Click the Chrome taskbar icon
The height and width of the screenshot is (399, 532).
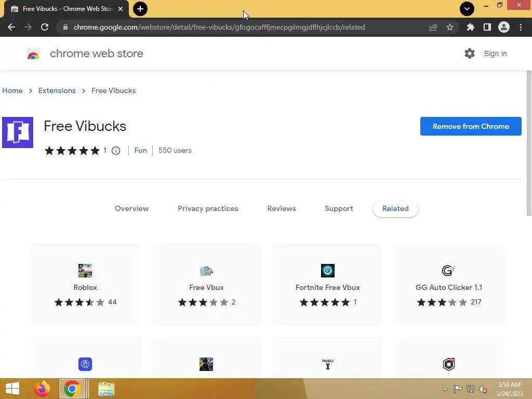click(72, 389)
